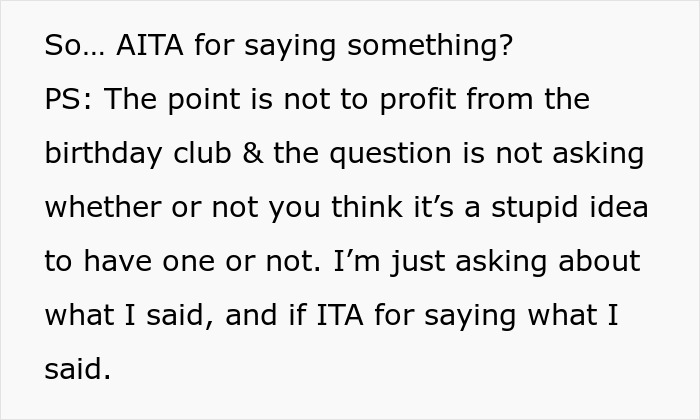Click the opening word "So…"
The height and width of the screenshot is (420, 700).
click(74, 46)
